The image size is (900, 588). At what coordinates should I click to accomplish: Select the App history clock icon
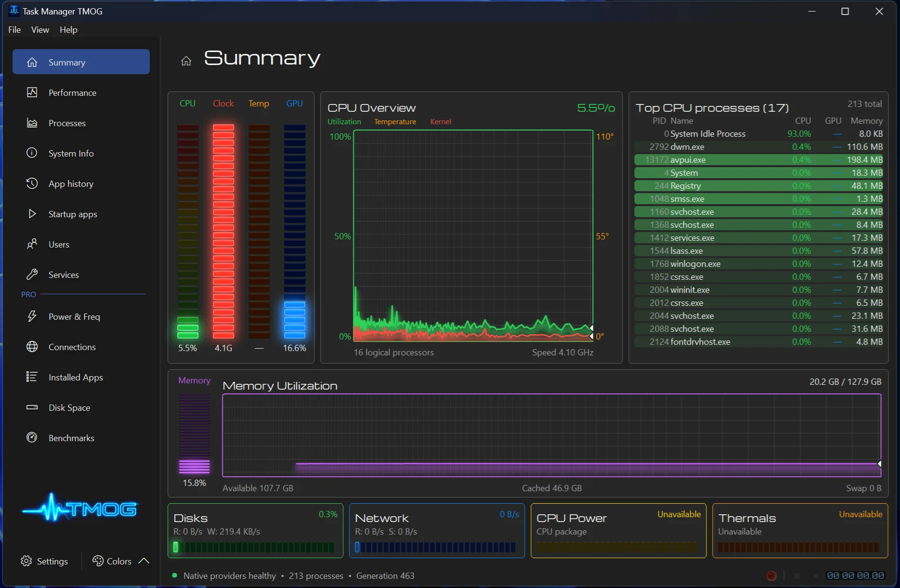tap(32, 183)
